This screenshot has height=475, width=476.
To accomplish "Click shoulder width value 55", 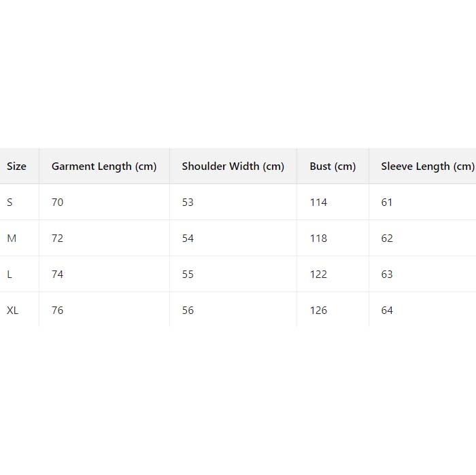I will point(188,275).
